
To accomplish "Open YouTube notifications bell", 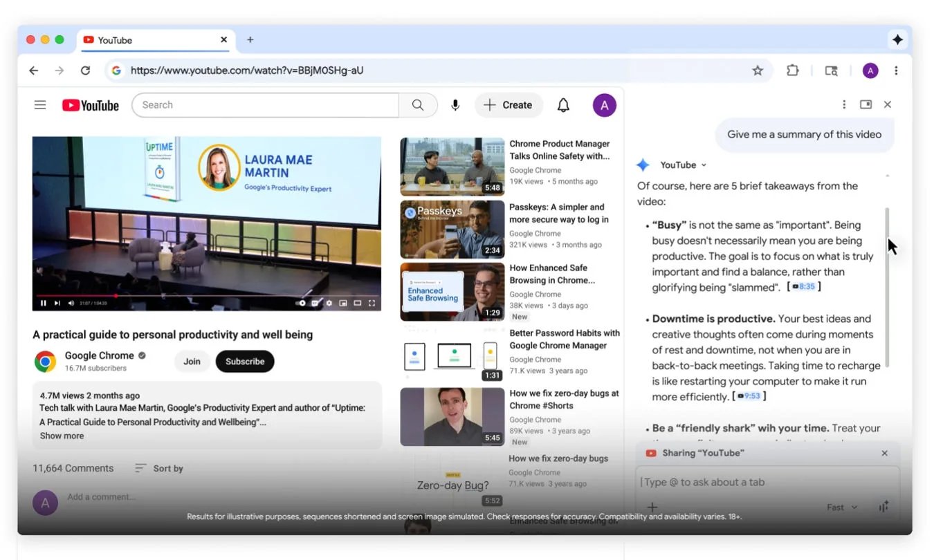I will pyautogui.click(x=563, y=105).
